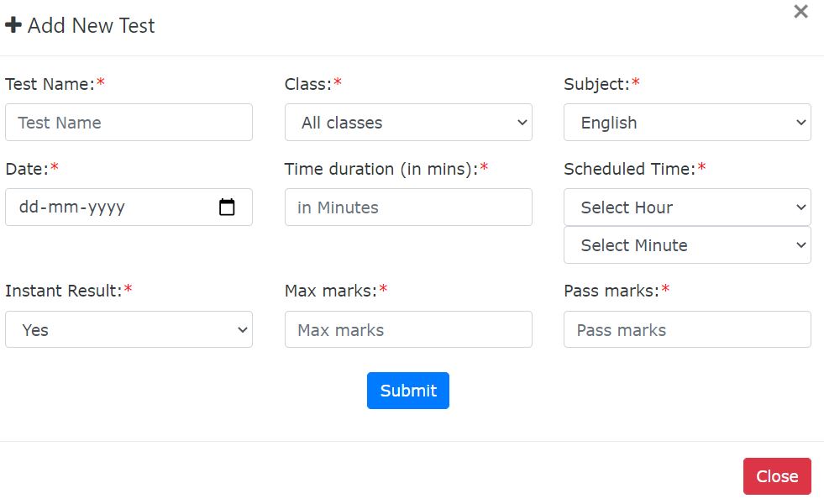
Task: Open the Select Minute dropdown
Action: (x=687, y=245)
